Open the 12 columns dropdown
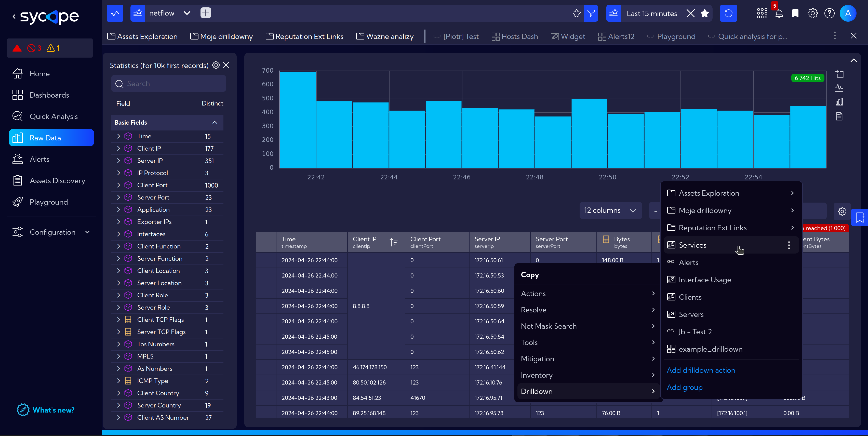 610,210
